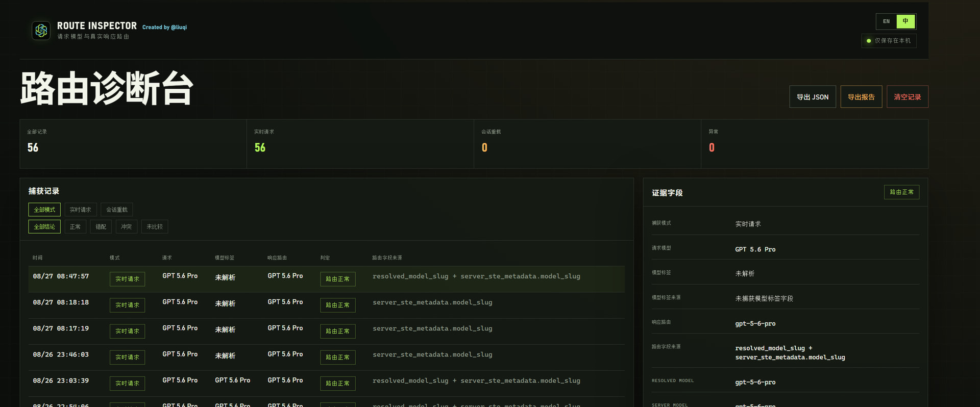Filter captured records by 实时请求 mode tab
The height and width of the screenshot is (407, 980).
81,210
